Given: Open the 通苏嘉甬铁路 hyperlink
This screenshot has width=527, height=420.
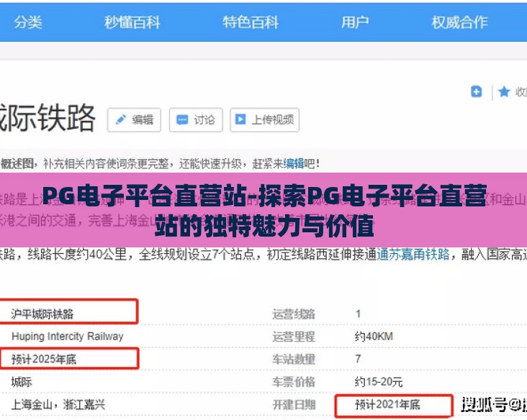Looking at the screenshot, I should click(x=413, y=254).
